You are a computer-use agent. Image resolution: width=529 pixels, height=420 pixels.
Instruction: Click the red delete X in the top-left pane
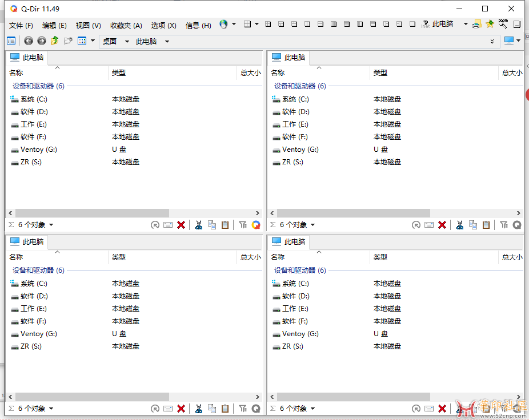(181, 225)
